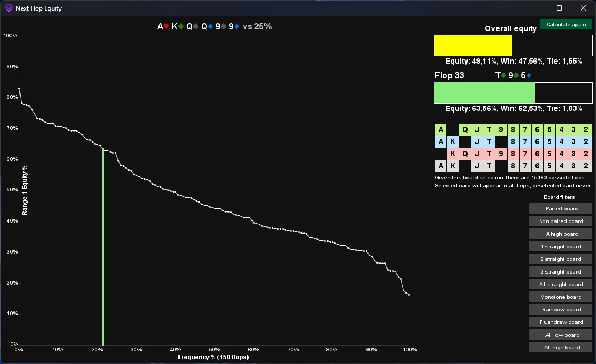Image resolution: width=596 pixels, height=364 pixels.
Task: Apply the A high board filter
Action: click(561, 234)
